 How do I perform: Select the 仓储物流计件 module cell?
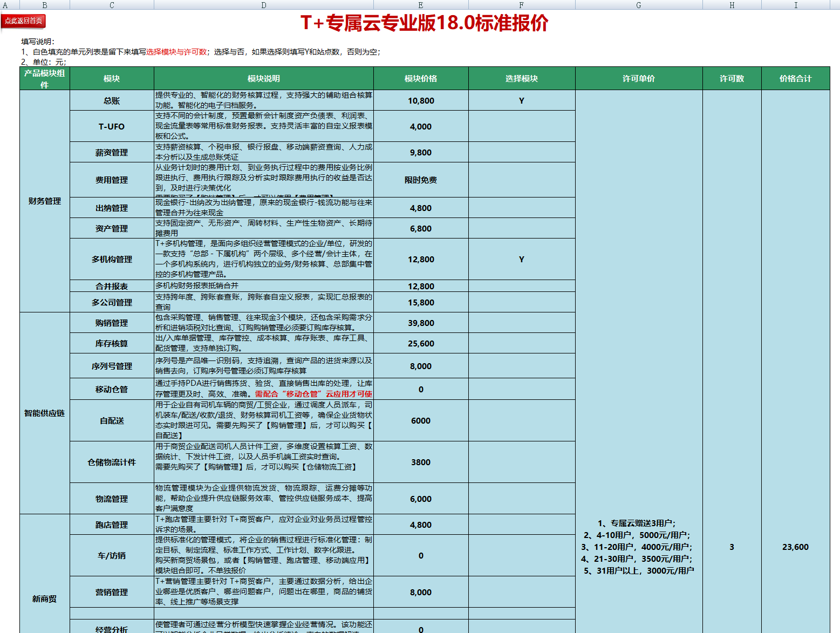click(112, 462)
